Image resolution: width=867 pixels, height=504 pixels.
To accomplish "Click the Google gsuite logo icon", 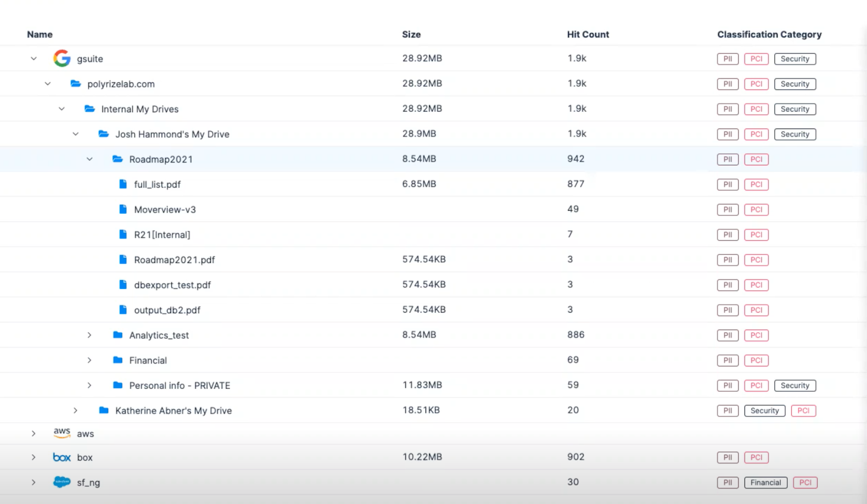I will pos(62,59).
